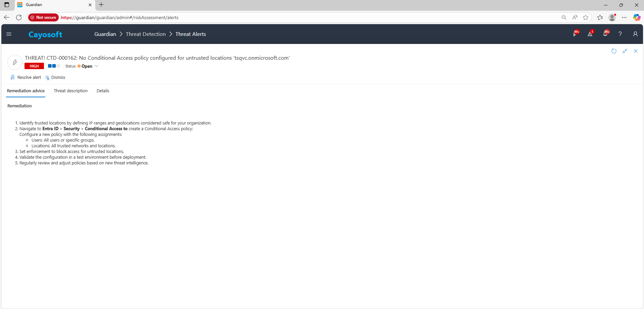Open the help question mark icon
The width and height of the screenshot is (644, 309).
[620, 34]
